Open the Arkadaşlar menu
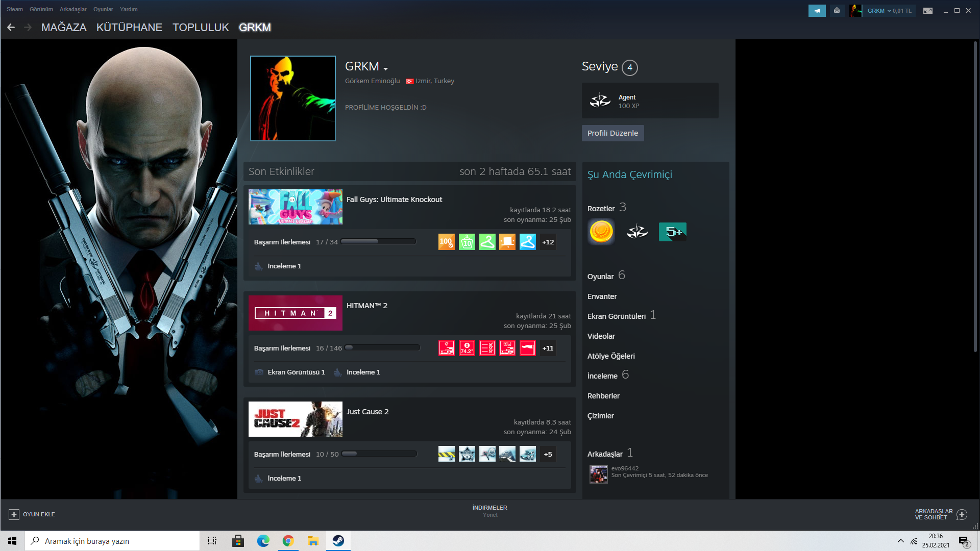The image size is (980, 551). point(73,9)
